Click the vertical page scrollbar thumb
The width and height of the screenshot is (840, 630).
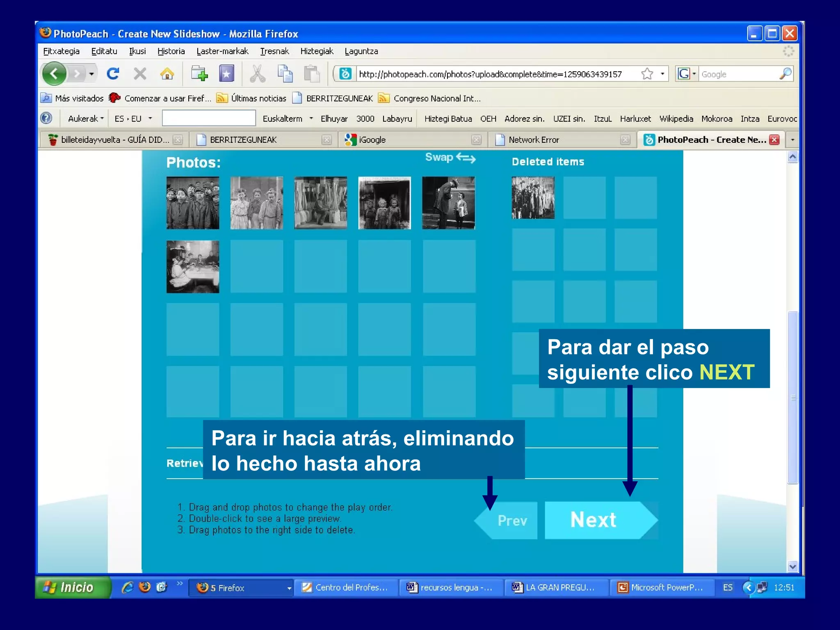point(792,397)
